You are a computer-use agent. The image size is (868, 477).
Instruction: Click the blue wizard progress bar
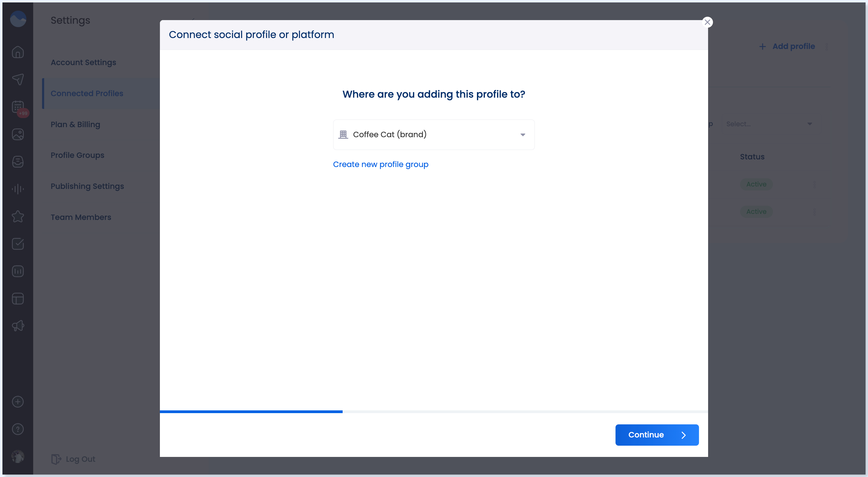[251, 411]
